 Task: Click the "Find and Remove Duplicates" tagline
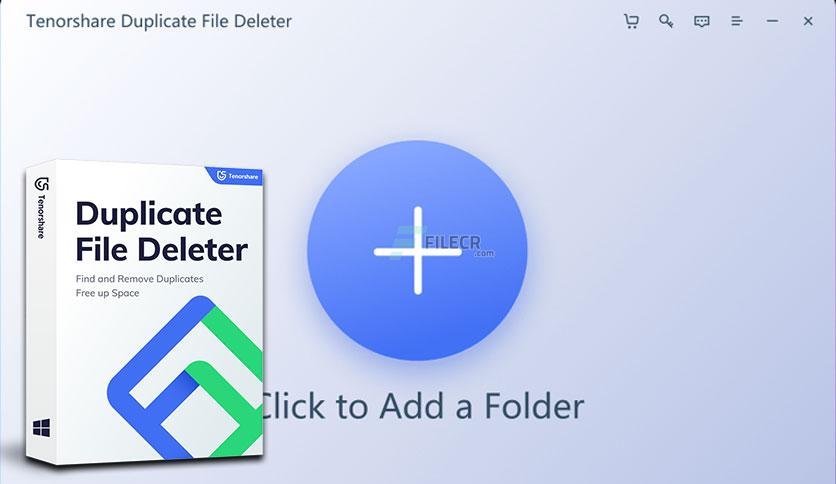pos(139,279)
